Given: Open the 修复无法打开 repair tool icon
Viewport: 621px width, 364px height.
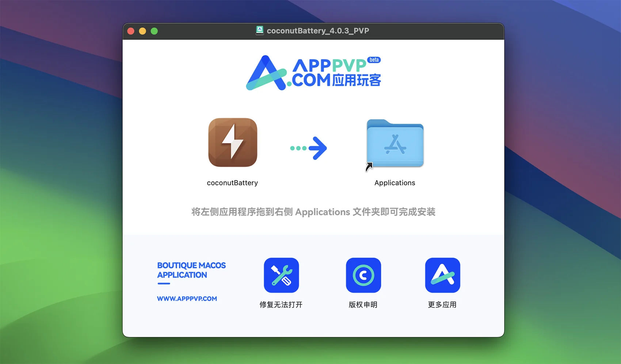Looking at the screenshot, I should (281, 275).
